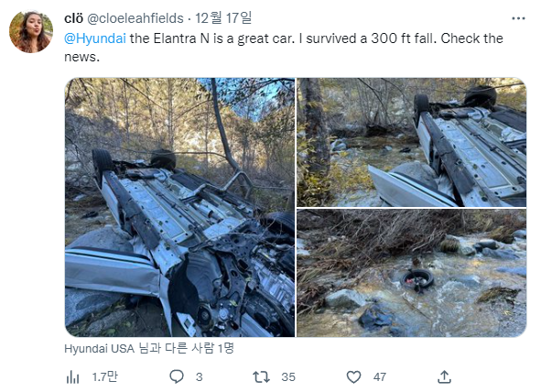
Task: Click the tweet text about Elantra N
Action: click(x=284, y=48)
